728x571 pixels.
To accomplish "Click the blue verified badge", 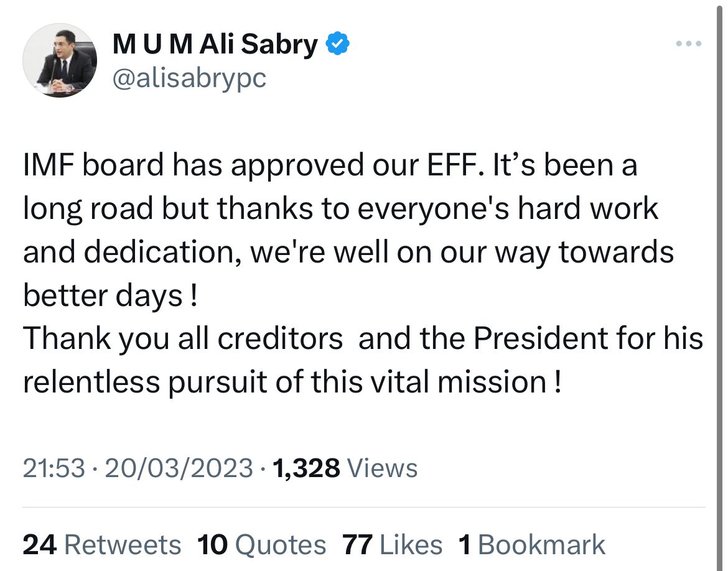I will pos(337,44).
